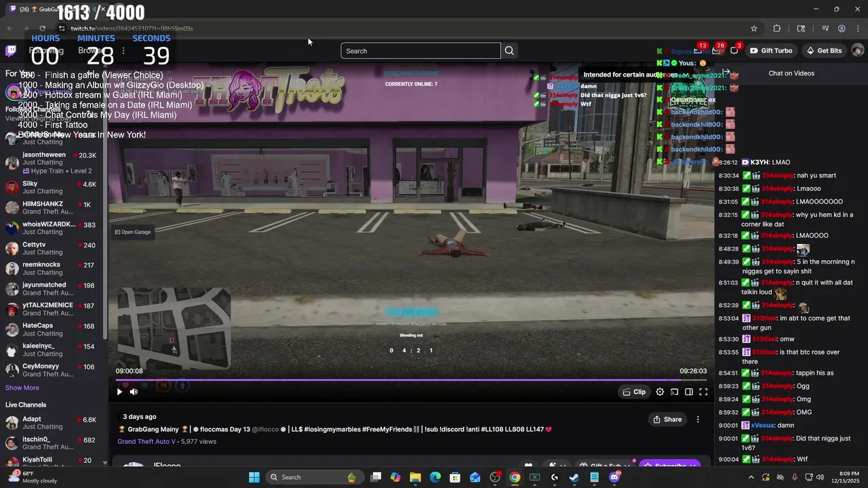The height and width of the screenshot is (488, 868).
Task: Go to Twitch home via the logo
Action: coord(11,51)
